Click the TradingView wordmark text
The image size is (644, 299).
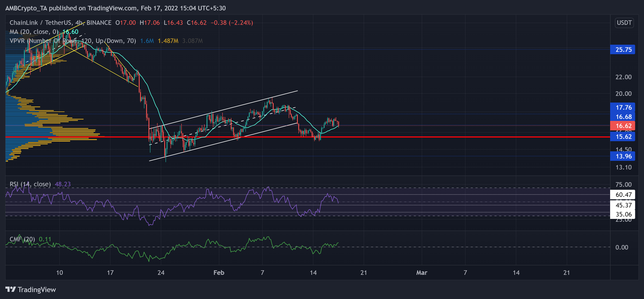(x=37, y=290)
